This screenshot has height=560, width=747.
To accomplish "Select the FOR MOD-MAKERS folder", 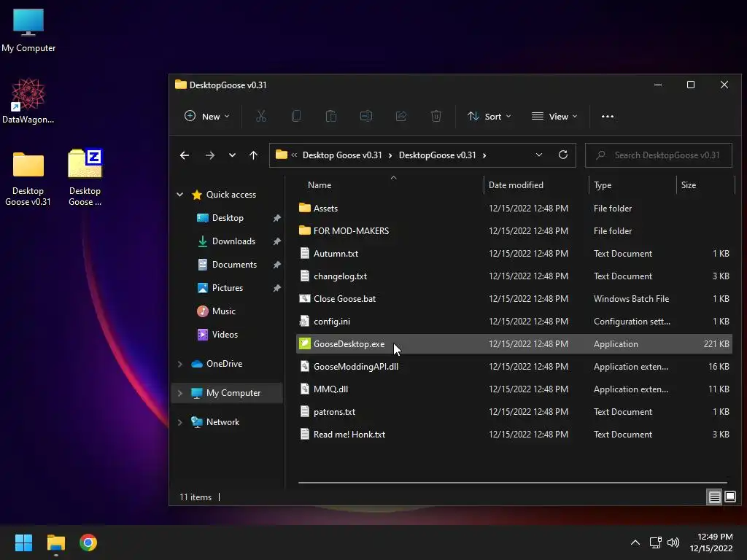I will [x=514, y=230].
